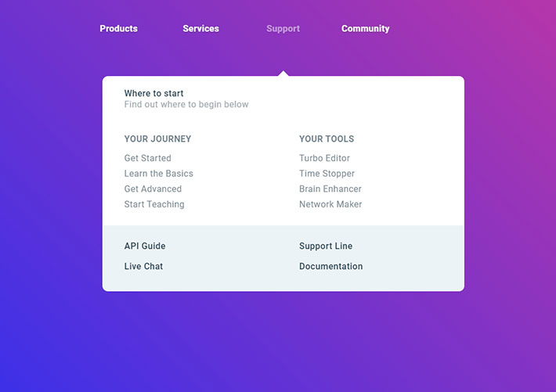The image size is (556, 392).
Task: Click the Your Journey section heading
Action: 157,139
